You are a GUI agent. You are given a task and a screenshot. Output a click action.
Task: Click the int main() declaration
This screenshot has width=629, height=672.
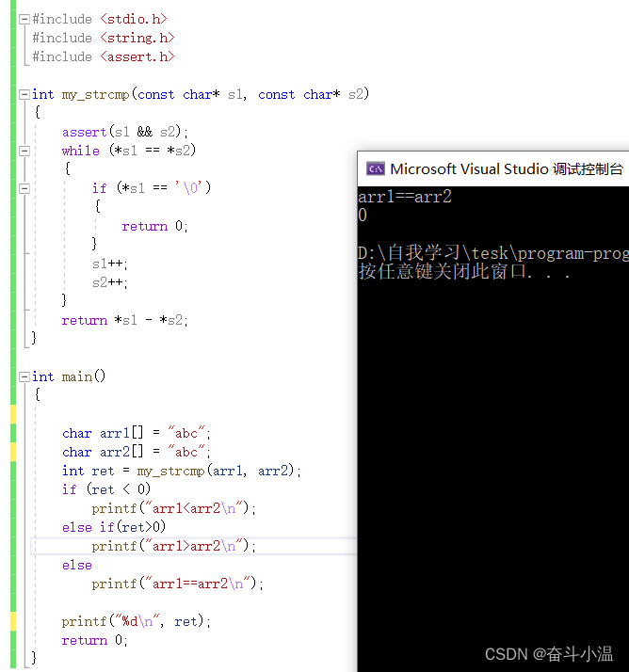(69, 376)
